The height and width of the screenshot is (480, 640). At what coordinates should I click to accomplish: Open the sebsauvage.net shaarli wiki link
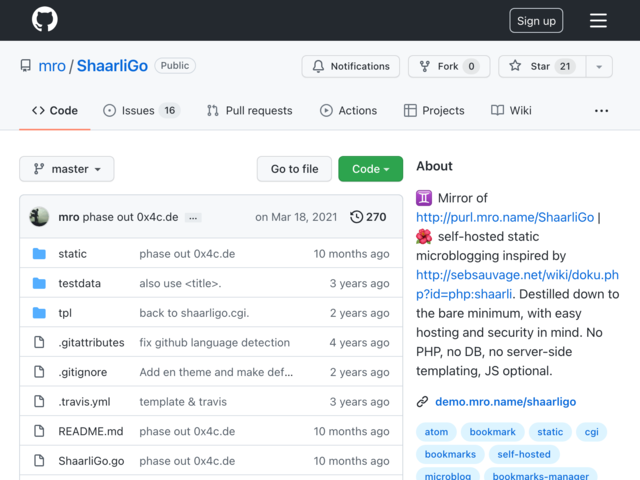coord(517,284)
